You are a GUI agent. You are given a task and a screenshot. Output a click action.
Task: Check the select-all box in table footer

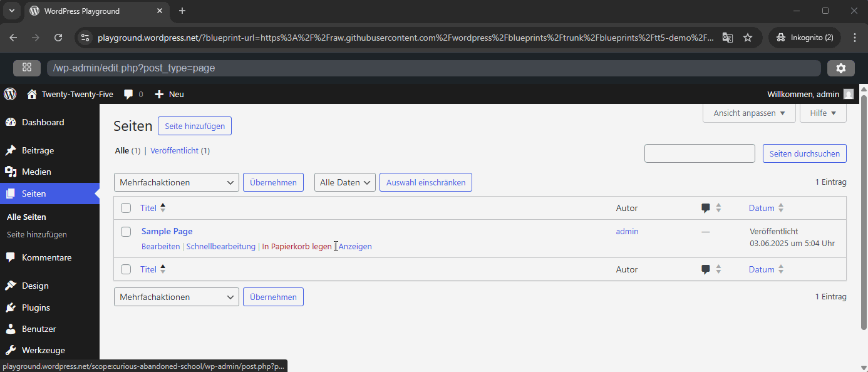pyautogui.click(x=126, y=269)
